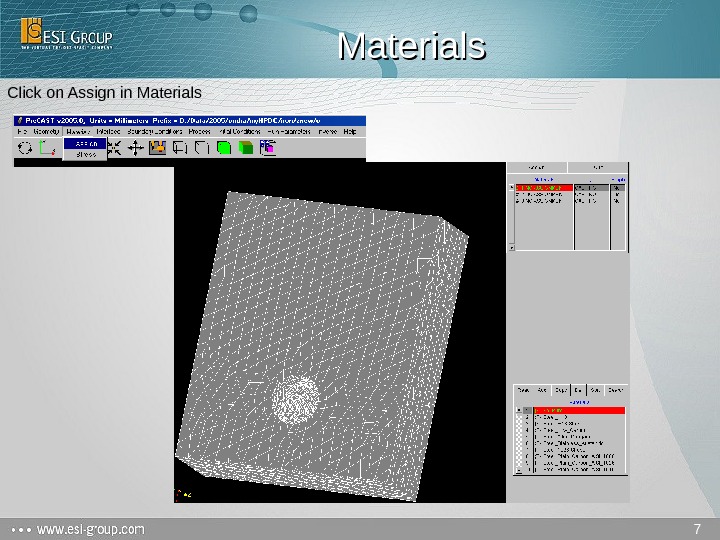The image size is (720, 540).
Task: Open the Geometry menu
Action: click(x=46, y=131)
